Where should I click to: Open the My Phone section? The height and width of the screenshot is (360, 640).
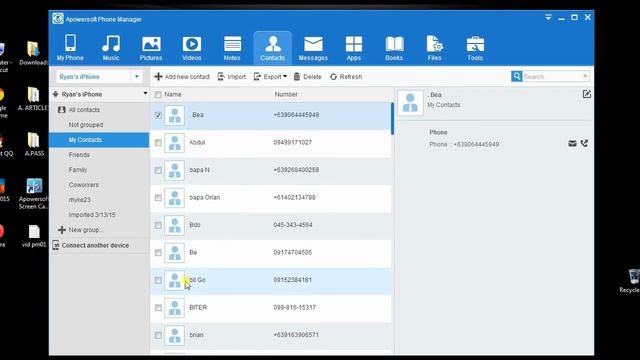tap(70, 48)
